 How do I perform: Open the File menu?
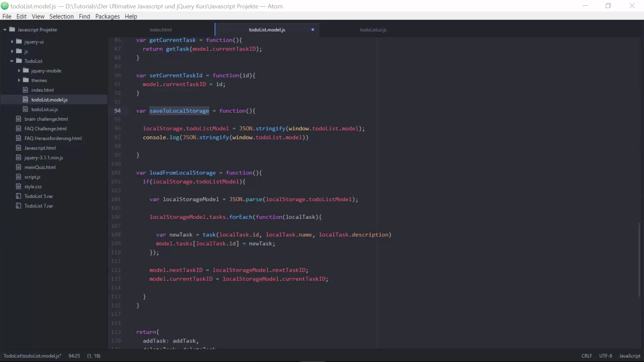coord(7,16)
